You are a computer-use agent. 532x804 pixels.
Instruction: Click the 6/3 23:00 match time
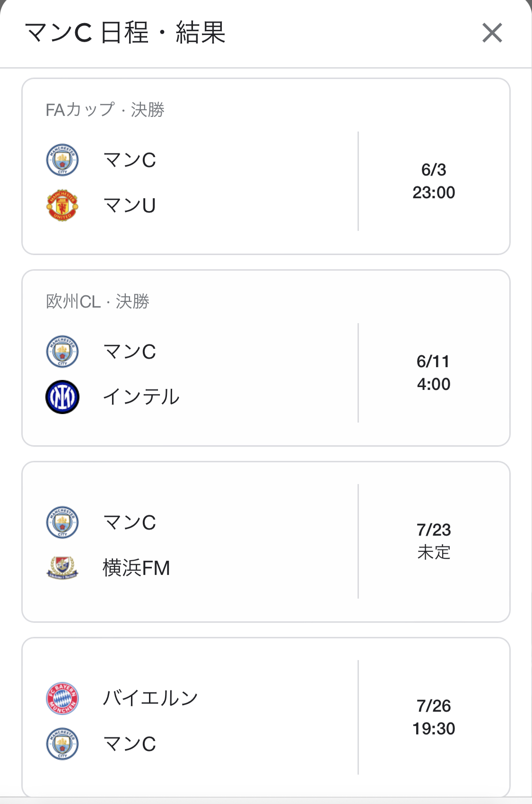(434, 181)
